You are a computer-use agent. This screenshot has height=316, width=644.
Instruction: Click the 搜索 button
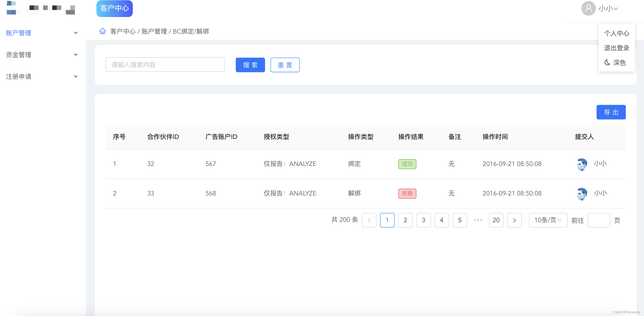pyautogui.click(x=250, y=65)
